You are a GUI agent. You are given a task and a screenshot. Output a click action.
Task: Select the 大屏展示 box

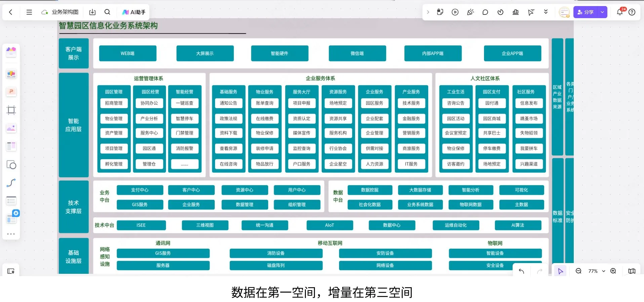pos(205,53)
